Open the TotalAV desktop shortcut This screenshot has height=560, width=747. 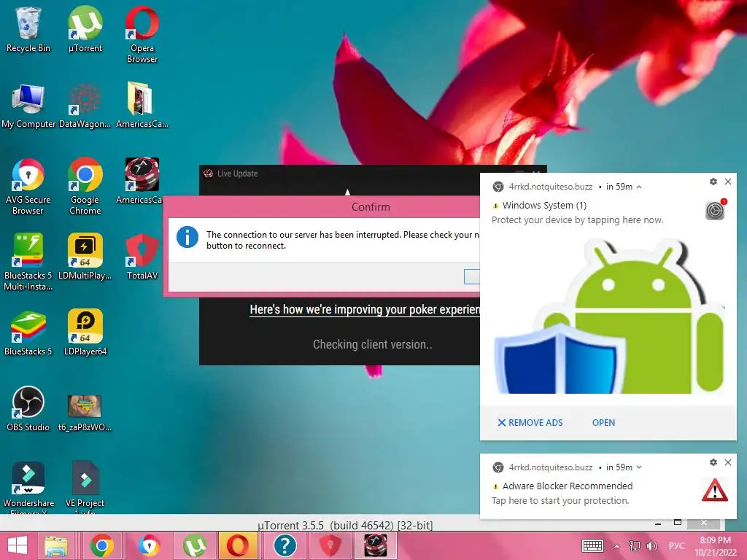pyautogui.click(x=142, y=257)
